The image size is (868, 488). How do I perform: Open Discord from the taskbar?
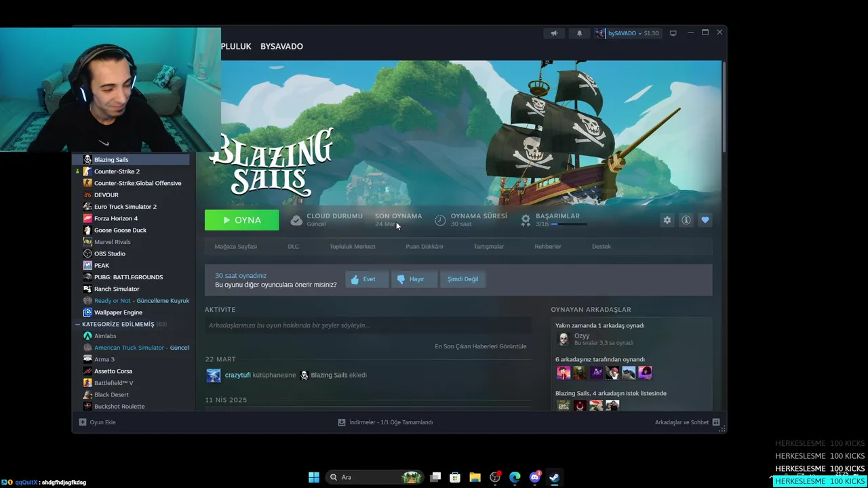click(534, 477)
